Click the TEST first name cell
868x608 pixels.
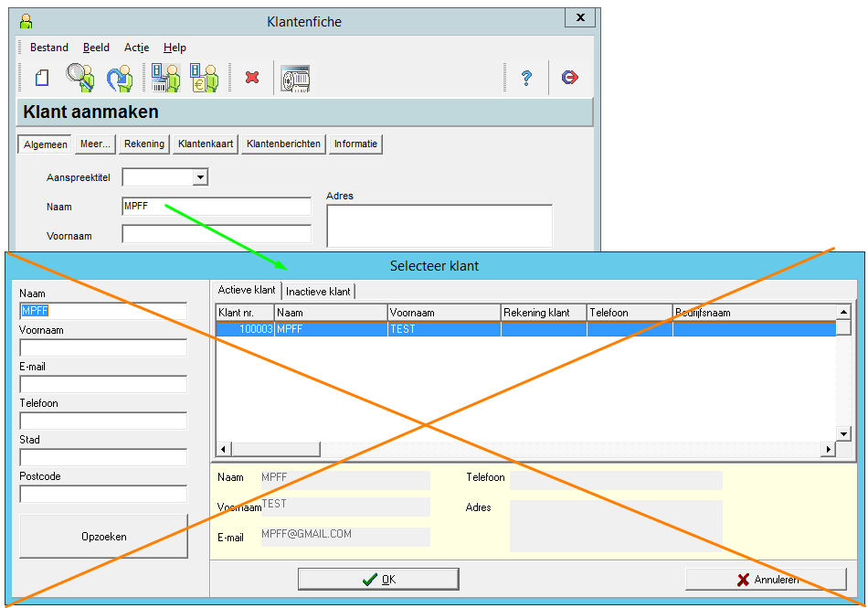(445, 329)
